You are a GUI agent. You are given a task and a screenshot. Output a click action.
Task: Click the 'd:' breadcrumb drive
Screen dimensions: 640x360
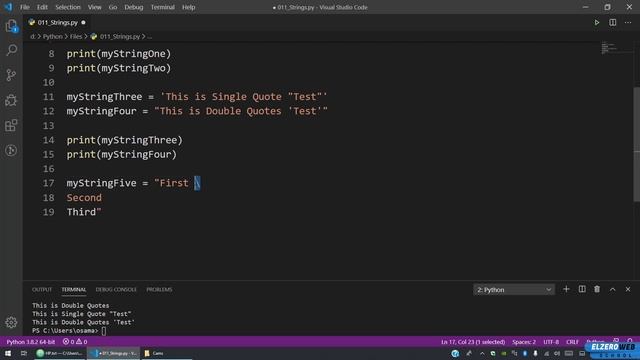click(33, 36)
